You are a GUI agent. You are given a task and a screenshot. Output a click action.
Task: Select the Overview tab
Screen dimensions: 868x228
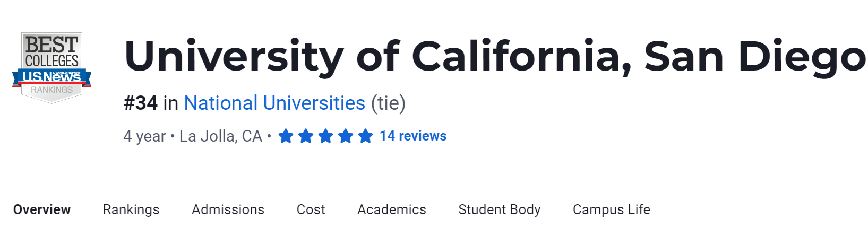pos(42,209)
